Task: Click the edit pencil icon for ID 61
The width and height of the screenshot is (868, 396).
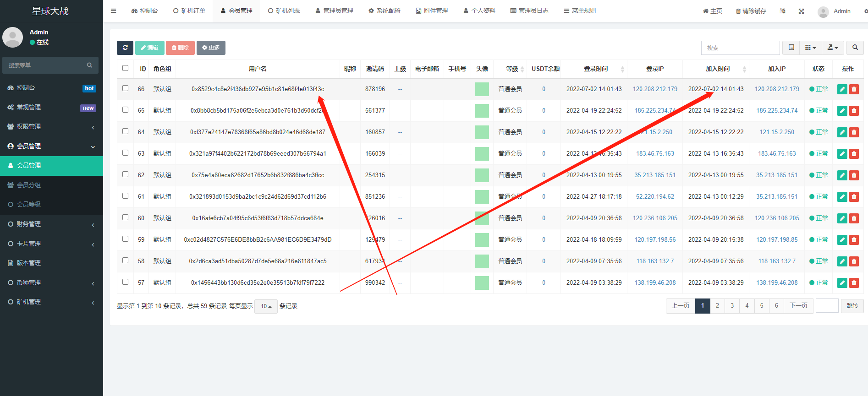Action: 842,197
